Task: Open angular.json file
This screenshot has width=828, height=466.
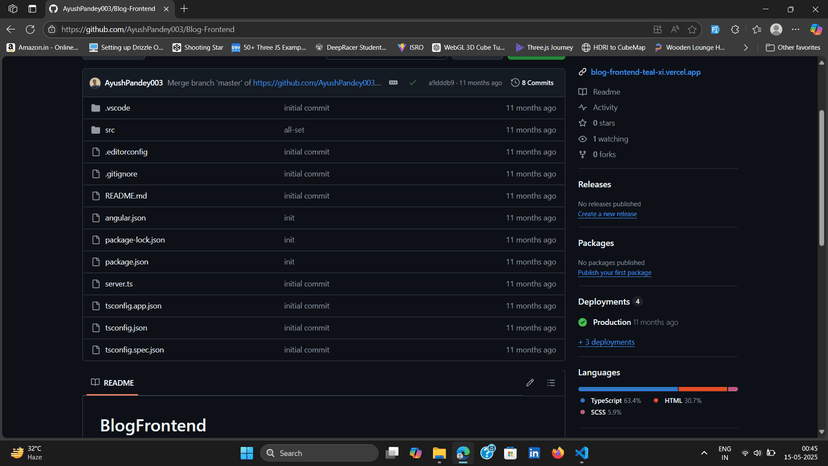Action: tap(125, 218)
